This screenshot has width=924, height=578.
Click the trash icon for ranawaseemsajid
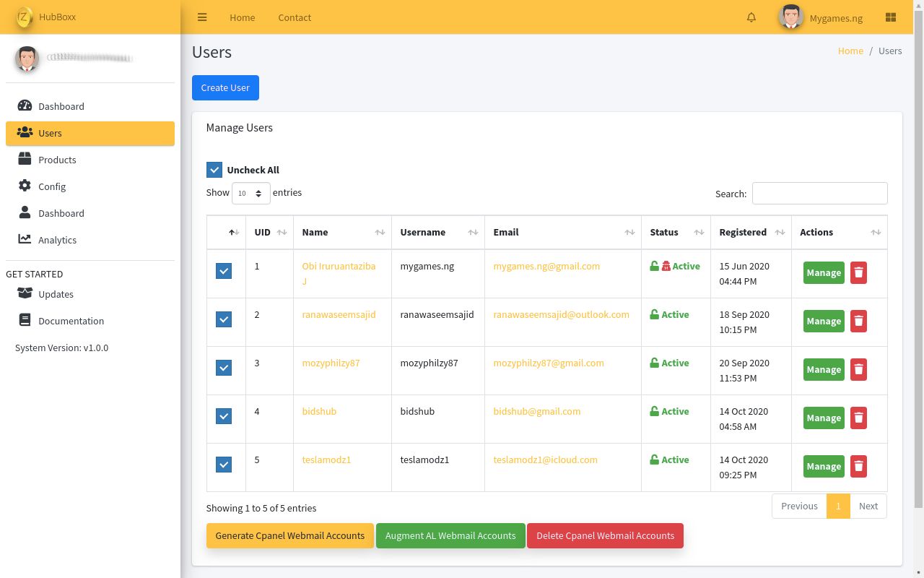click(858, 321)
